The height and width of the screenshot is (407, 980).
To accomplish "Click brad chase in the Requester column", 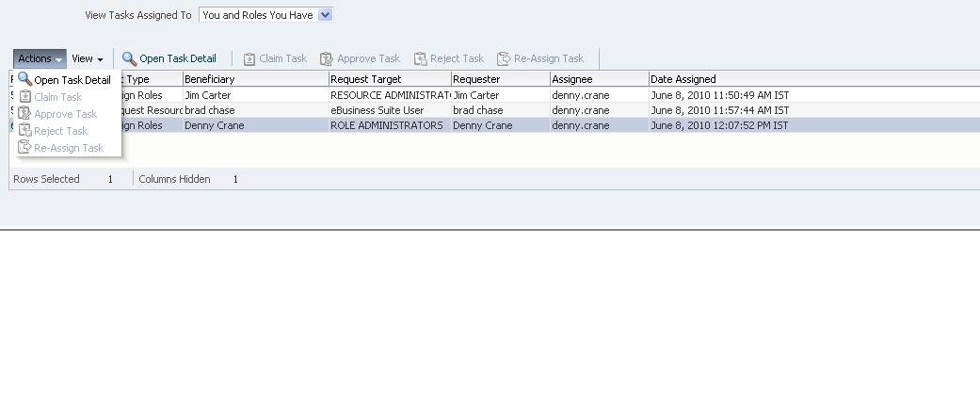I will click(501, 110).
